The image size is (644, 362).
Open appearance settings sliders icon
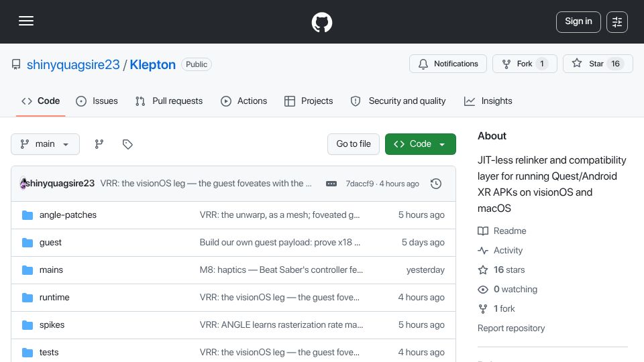617,21
